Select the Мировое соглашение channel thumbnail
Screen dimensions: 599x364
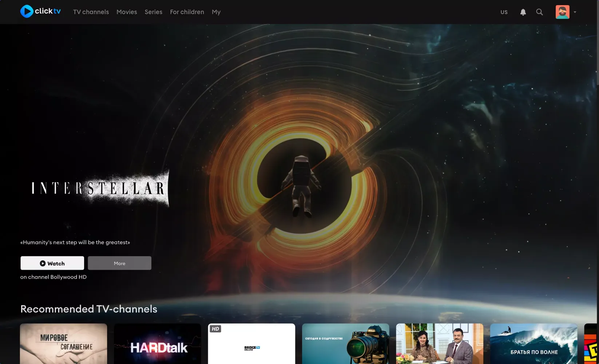[64, 344]
